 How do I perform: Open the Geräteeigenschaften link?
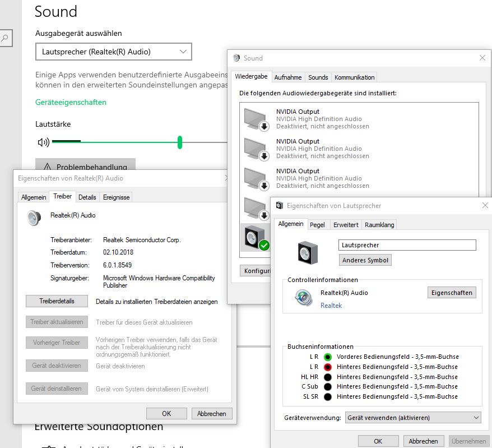pos(71,102)
